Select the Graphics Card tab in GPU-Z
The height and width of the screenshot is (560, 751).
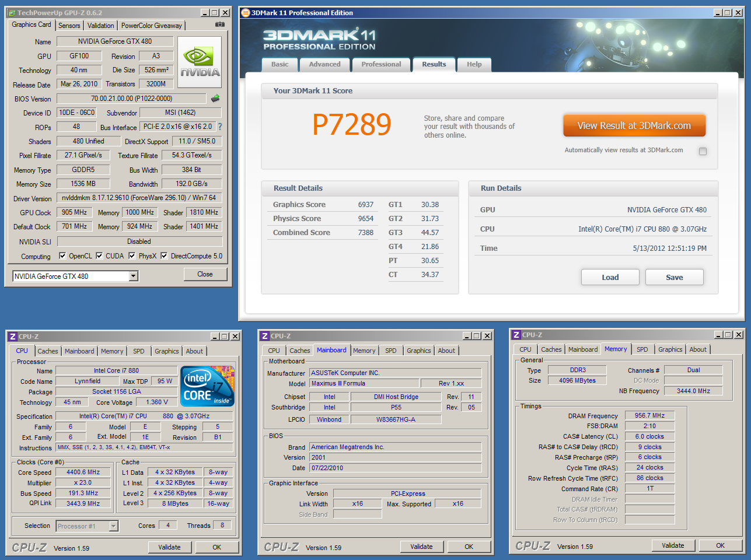point(32,24)
